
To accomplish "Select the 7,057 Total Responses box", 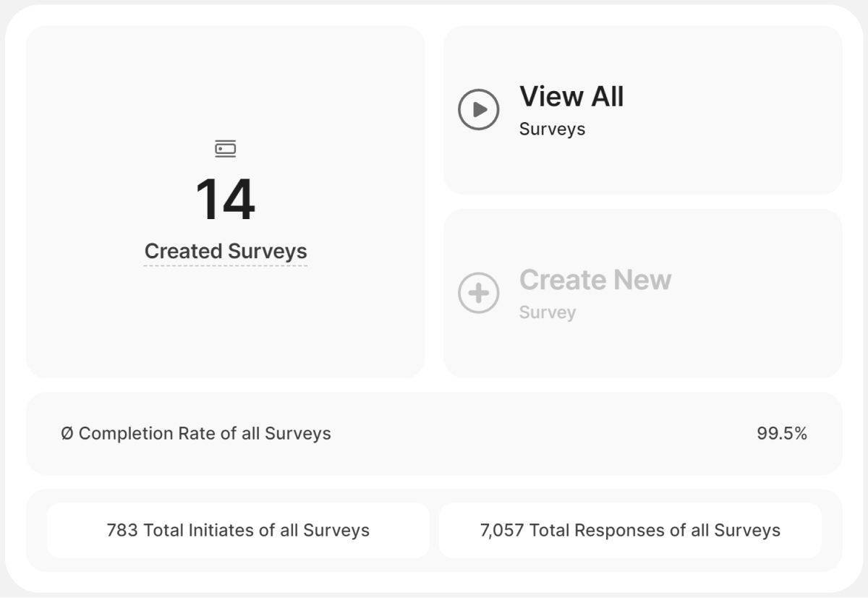I will pyautogui.click(x=630, y=531).
